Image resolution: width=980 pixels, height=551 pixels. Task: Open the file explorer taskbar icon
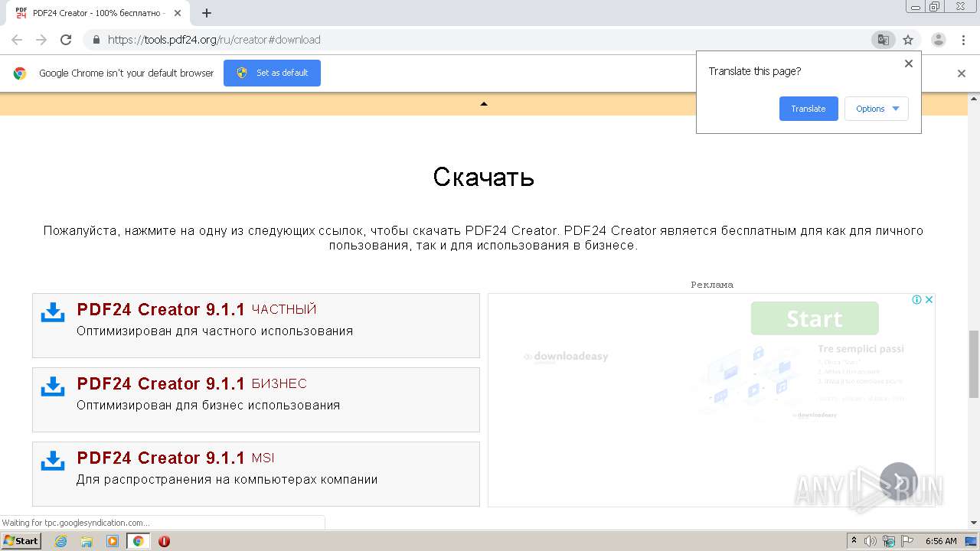[87, 541]
